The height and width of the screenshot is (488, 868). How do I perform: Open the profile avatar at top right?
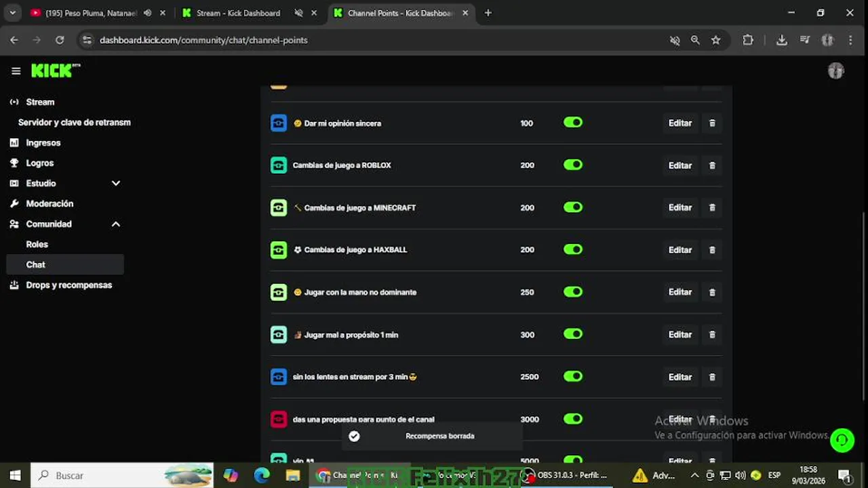836,70
